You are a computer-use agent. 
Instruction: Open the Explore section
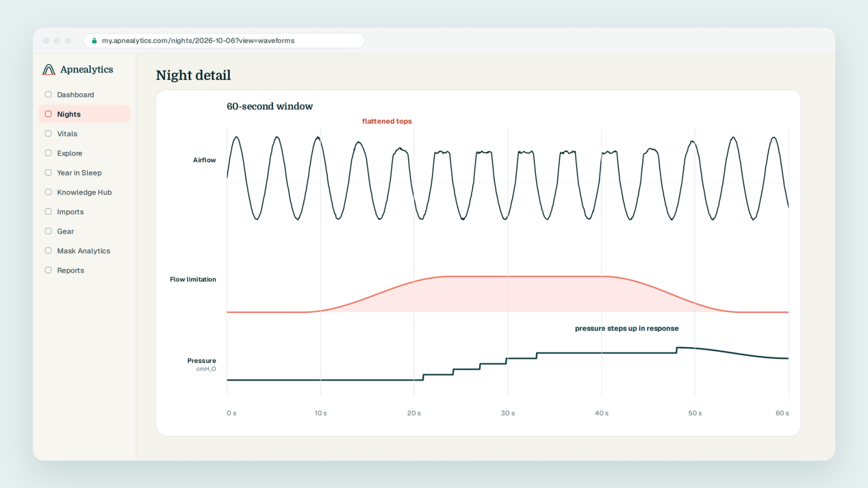click(84, 153)
